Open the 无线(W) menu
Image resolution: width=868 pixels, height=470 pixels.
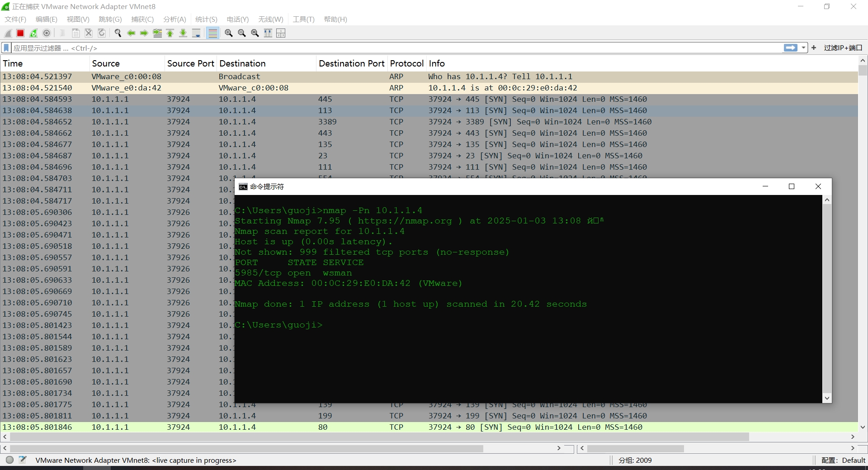[x=270, y=19]
